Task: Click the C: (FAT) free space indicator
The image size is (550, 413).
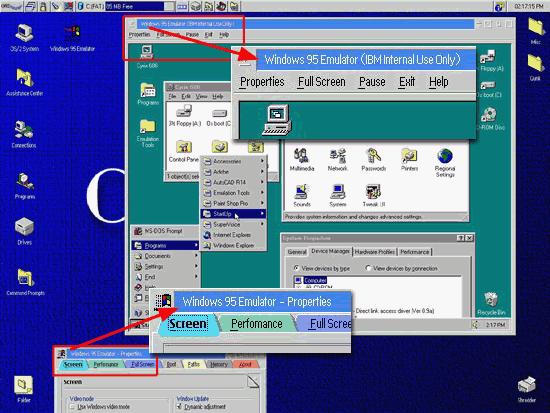Action: (134, 6)
